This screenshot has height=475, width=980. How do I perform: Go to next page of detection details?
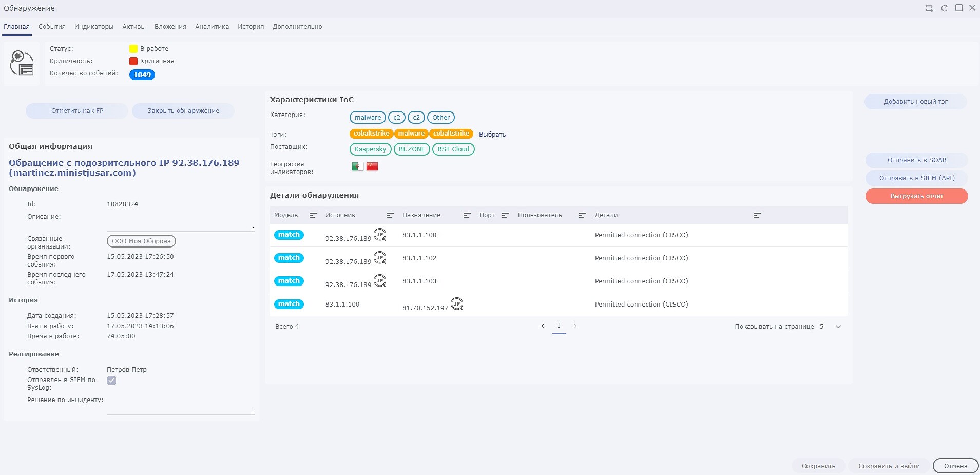575,326
